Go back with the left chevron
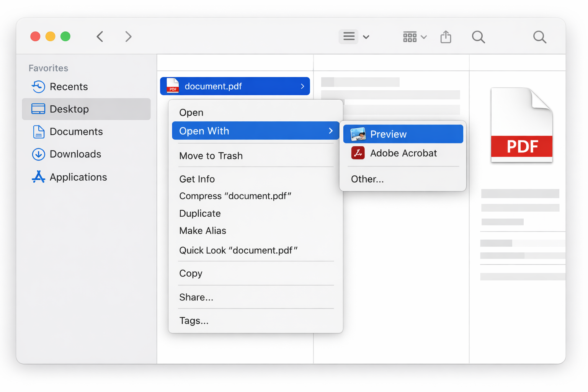The image size is (588, 392). point(100,37)
